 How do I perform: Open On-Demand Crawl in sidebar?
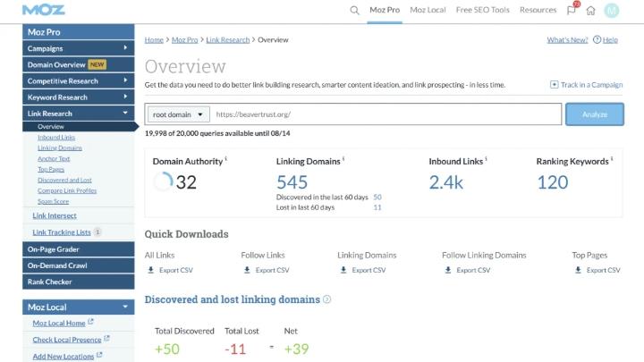[79, 265]
